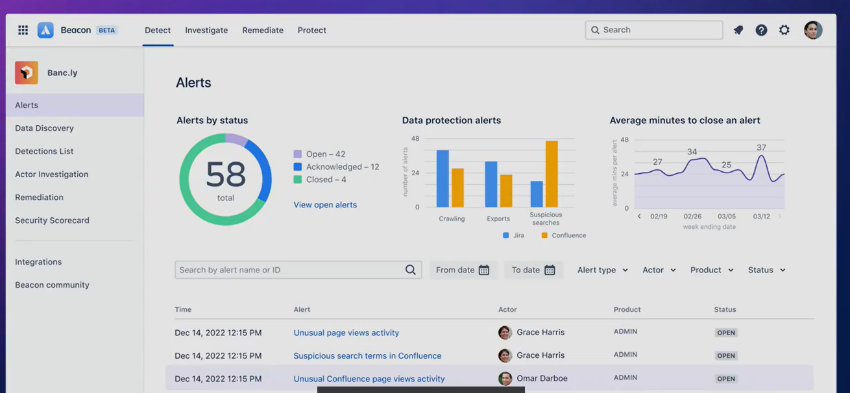Viewport: 850px width, 393px height.
Task: Open the app switcher grid icon
Action: coord(23,30)
